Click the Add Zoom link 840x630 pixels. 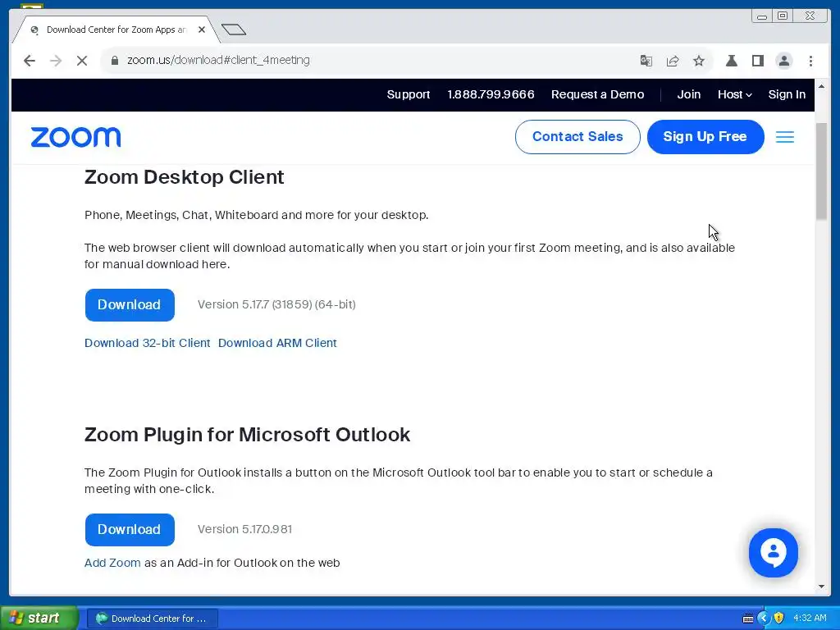pos(112,563)
